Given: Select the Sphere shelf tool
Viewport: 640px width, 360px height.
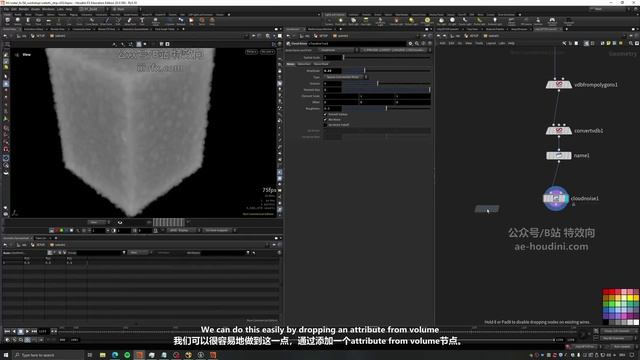Looking at the screenshot, I should pos(18,21).
